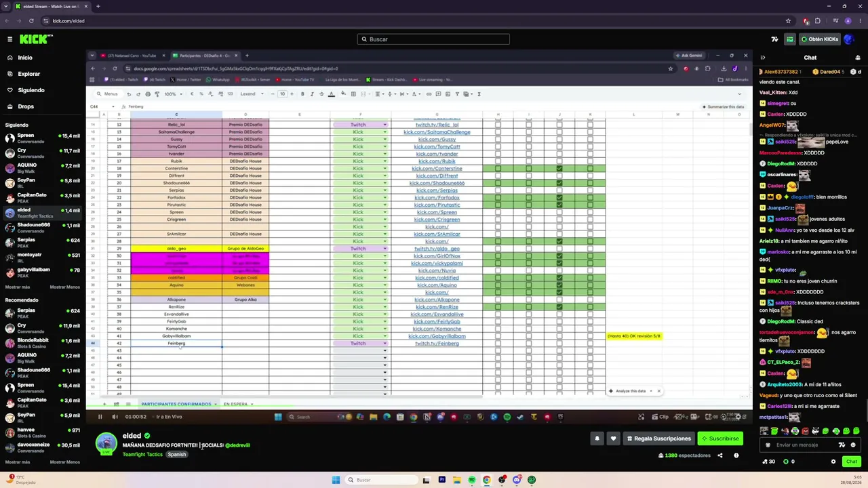
Task: Open the Kick dropdown in Gussy row
Action: pyautogui.click(x=385, y=140)
